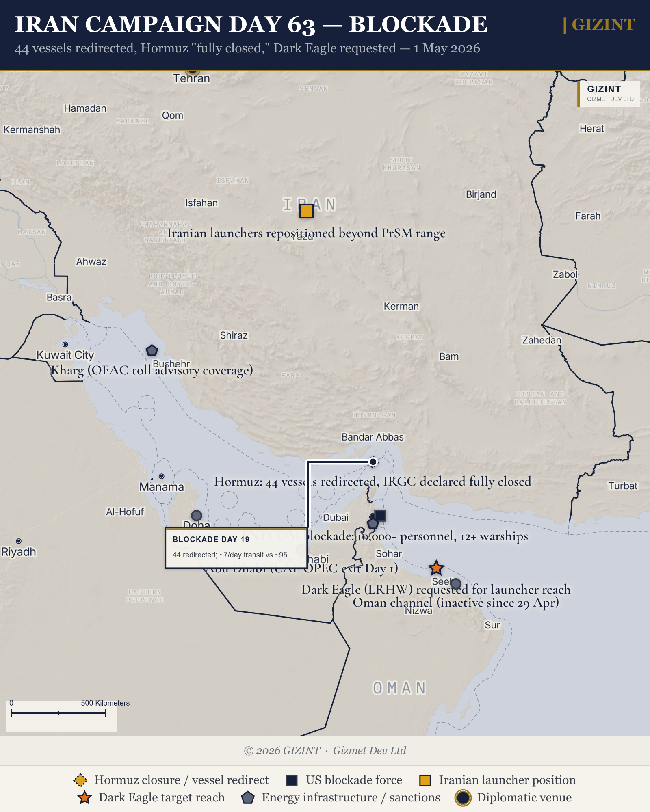Click the 'Iran Campaign Day 63 — Blockade' title
650x812 pixels.
pos(251,24)
